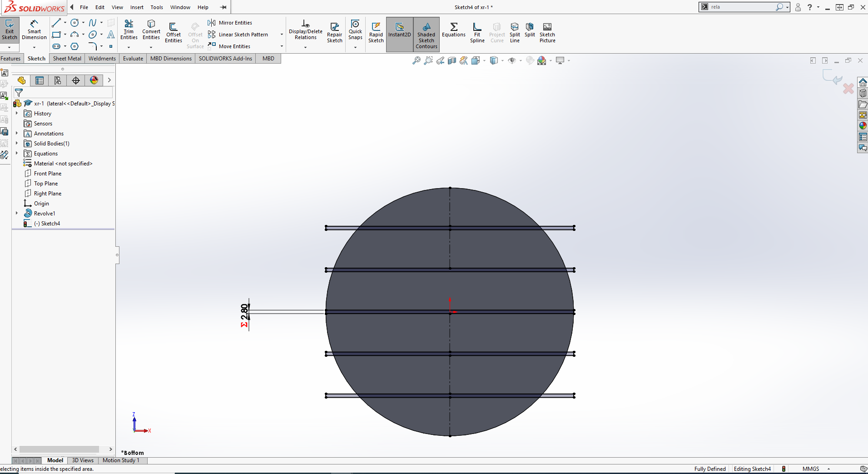The width and height of the screenshot is (868, 474).
Task: Click the Section View icon
Action: [451, 60]
